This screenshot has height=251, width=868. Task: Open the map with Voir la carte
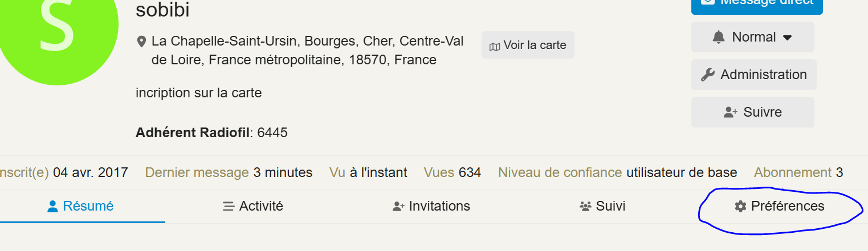click(528, 46)
